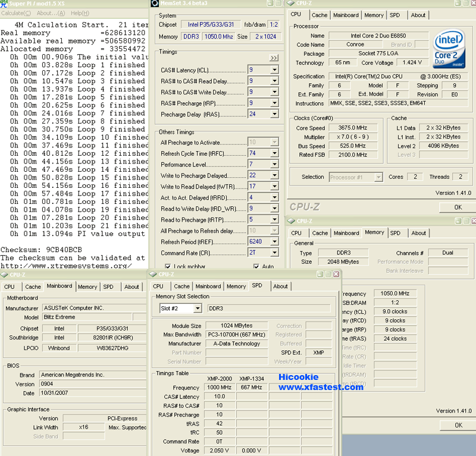Click OK in the CPU-Z CPU window
This screenshot has height=456, width=476.
click(458, 207)
